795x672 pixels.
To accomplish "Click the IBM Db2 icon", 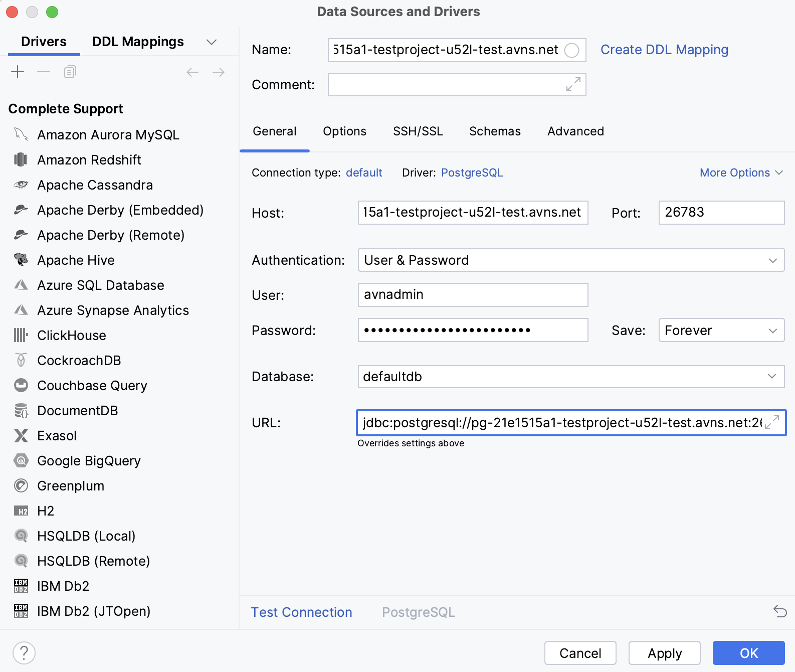I will click(21, 586).
